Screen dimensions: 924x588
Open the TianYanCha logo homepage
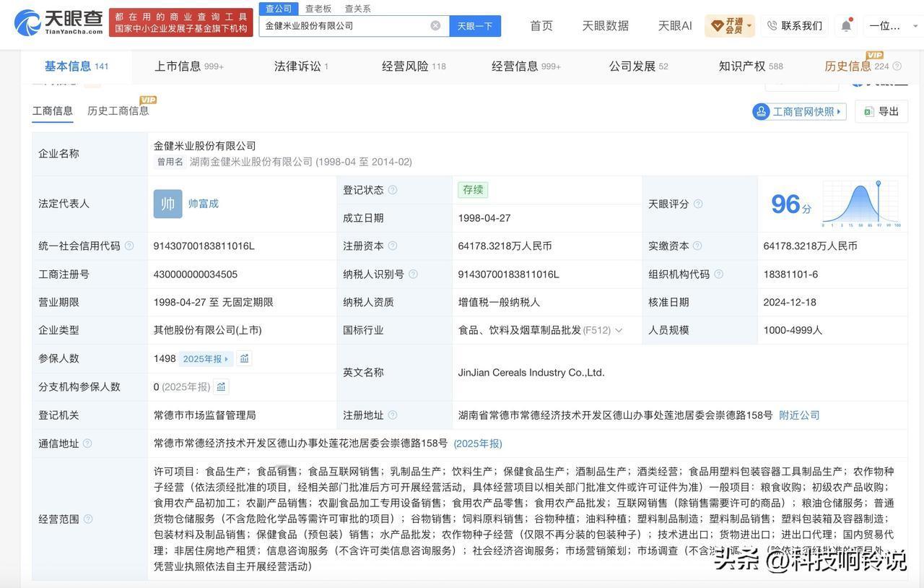[x=58, y=23]
